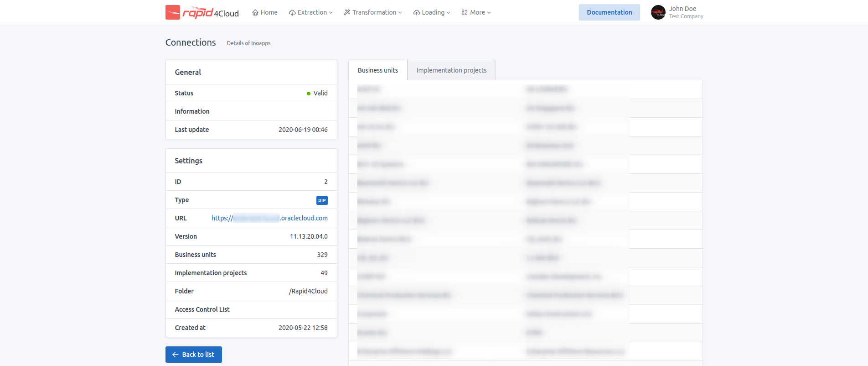The height and width of the screenshot is (366, 868).
Task: Expand the More dropdown chevron
Action: (489, 13)
